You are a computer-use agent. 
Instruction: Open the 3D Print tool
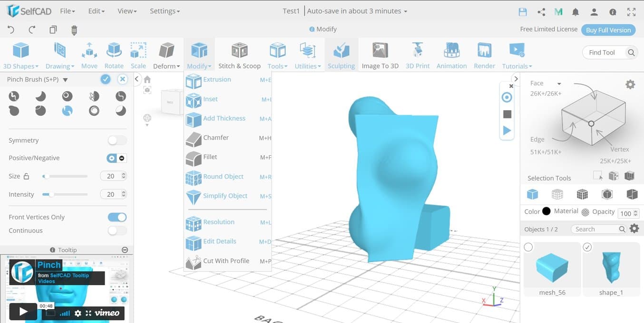[x=417, y=56]
